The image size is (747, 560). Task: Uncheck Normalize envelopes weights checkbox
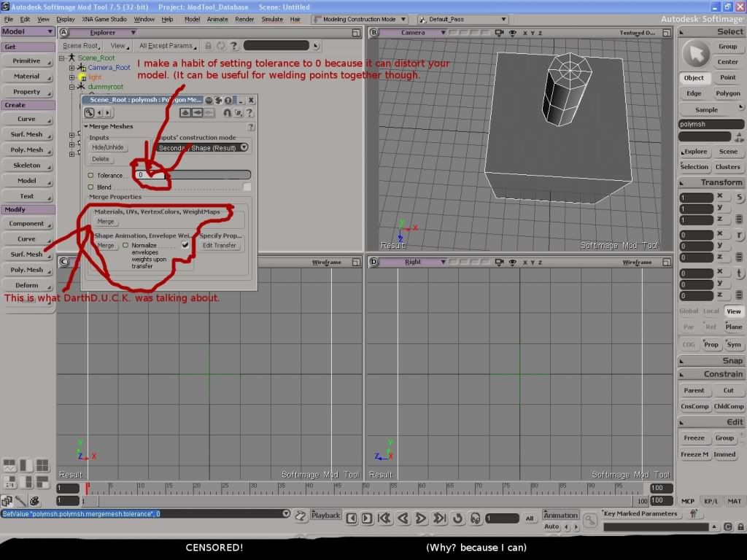tap(185, 245)
